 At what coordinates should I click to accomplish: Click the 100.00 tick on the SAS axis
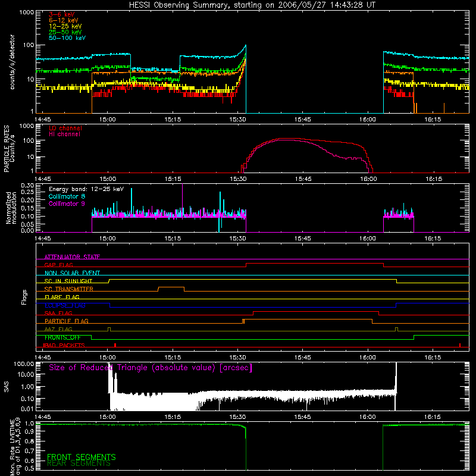point(24,364)
